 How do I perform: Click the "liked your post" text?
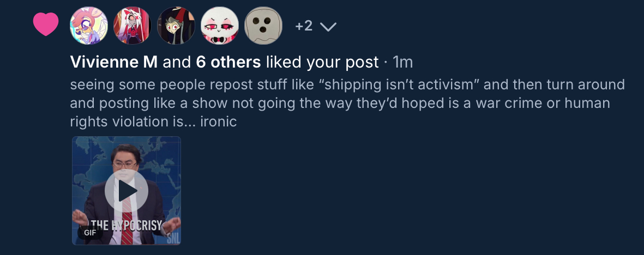pyautogui.click(x=322, y=63)
